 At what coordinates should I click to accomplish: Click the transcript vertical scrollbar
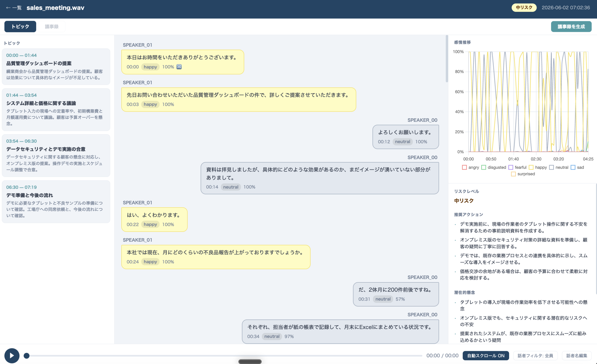tap(447, 59)
